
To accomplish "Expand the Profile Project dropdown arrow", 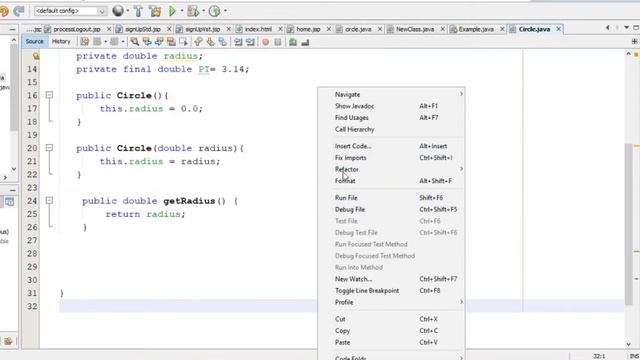I will [225, 11].
